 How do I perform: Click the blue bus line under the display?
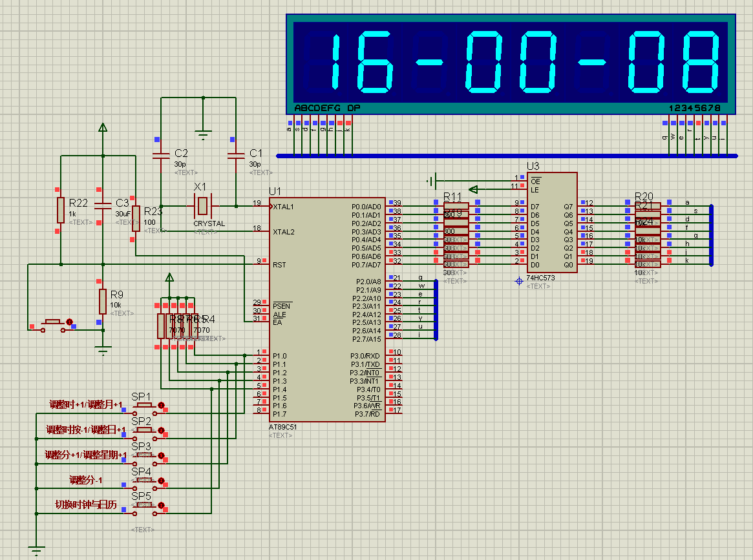(507, 156)
